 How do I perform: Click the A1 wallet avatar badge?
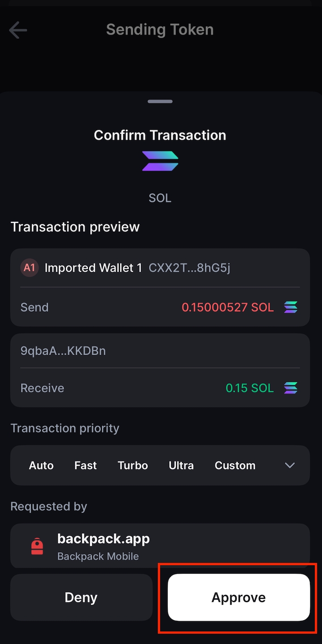(29, 268)
